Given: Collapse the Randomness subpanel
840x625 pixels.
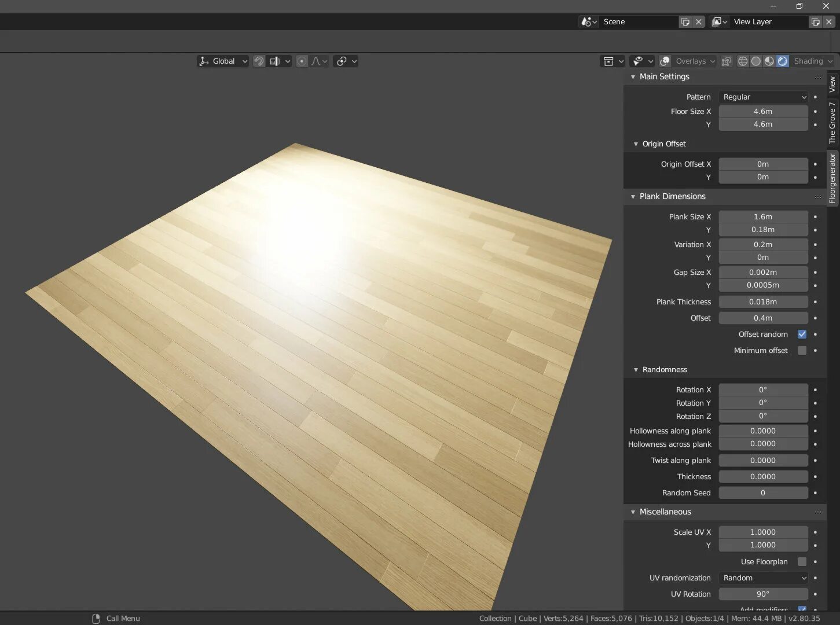Looking at the screenshot, I should pyautogui.click(x=636, y=369).
